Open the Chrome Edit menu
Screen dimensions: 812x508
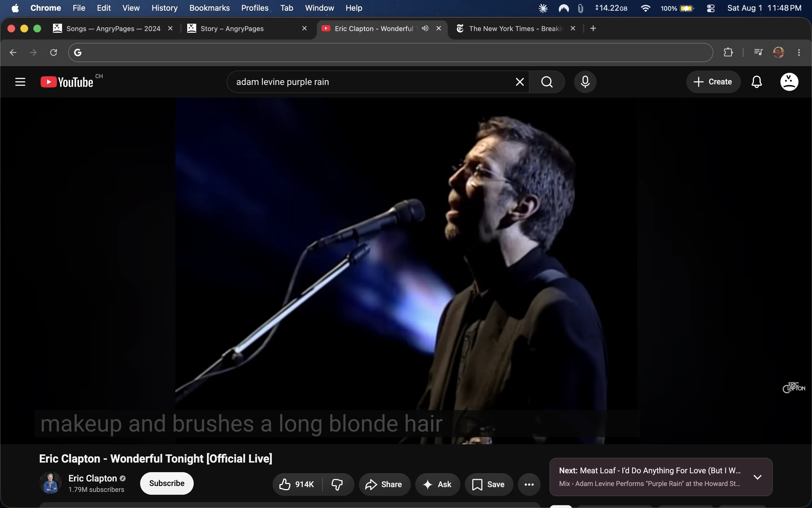[104, 8]
